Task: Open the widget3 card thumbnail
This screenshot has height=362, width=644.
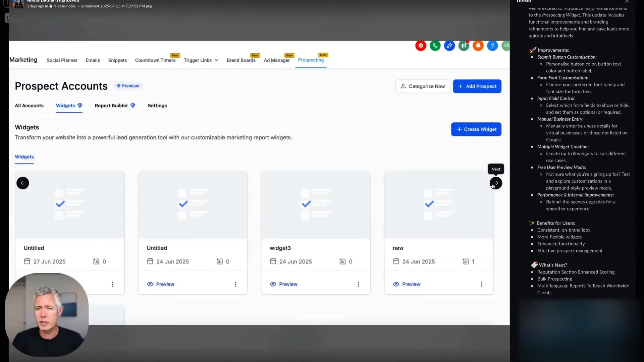Action: coord(316,204)
